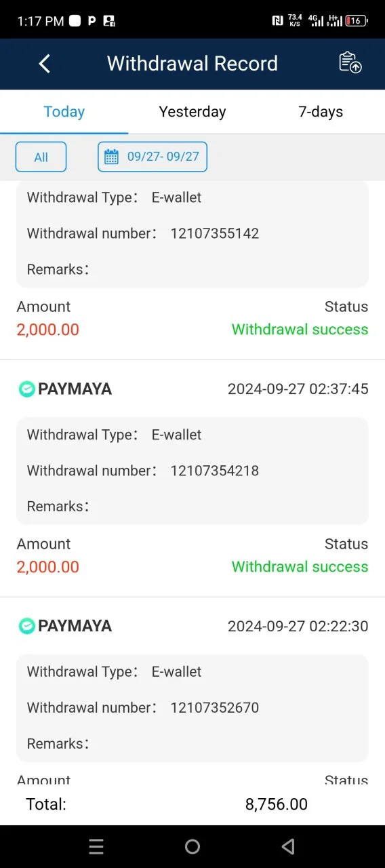Tap Android recent apps menu icon

click(96, 846)
